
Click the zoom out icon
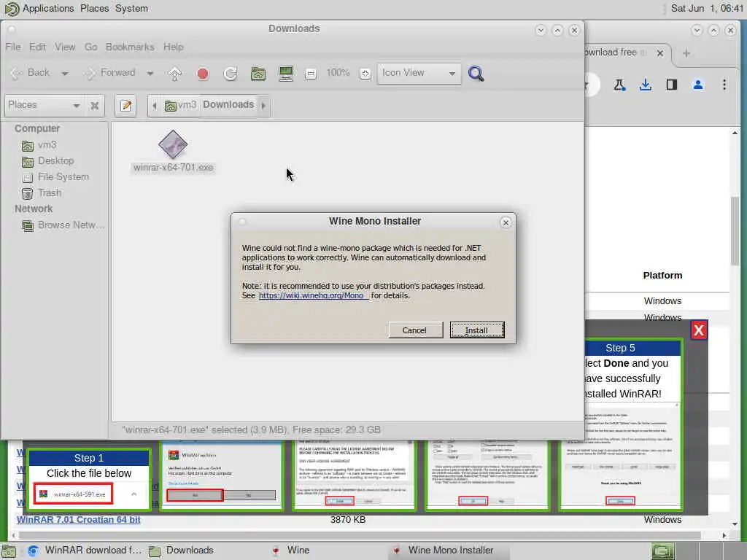pos(311,74)
